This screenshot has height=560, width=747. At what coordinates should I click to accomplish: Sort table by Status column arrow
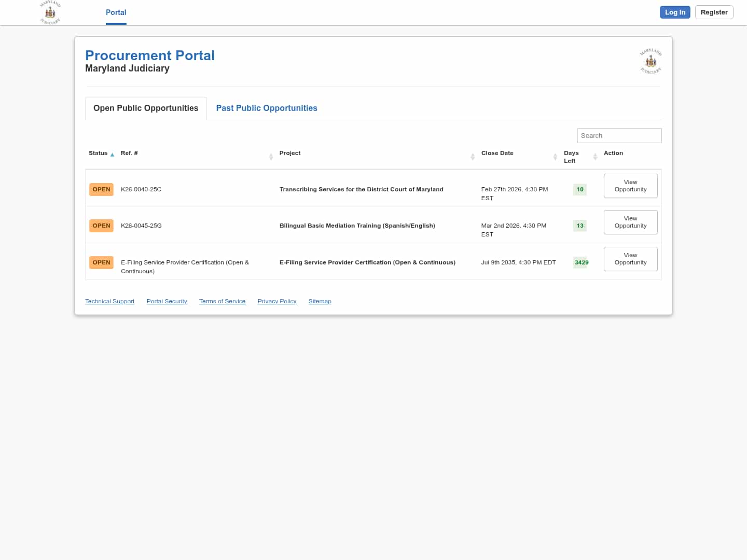[112, 155]
